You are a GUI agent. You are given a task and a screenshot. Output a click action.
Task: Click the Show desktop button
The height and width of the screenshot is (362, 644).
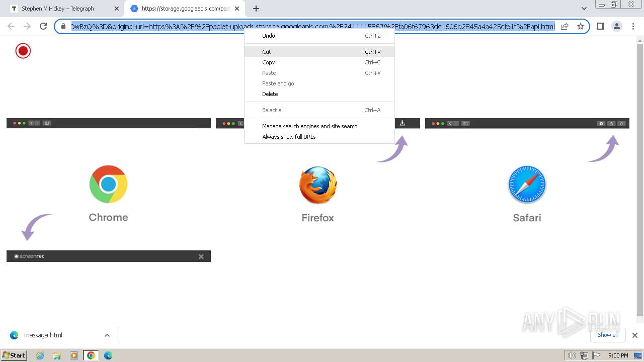pyautogui.click(x=638, y=355)
